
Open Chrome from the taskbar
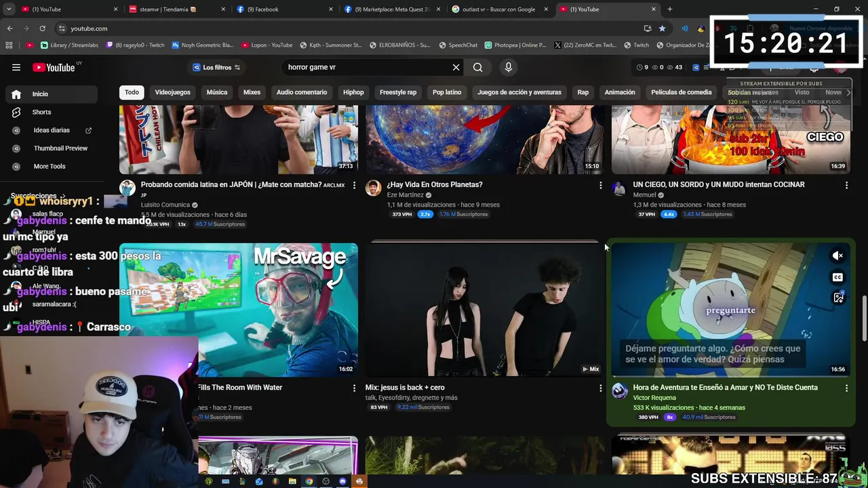(309, 481)
